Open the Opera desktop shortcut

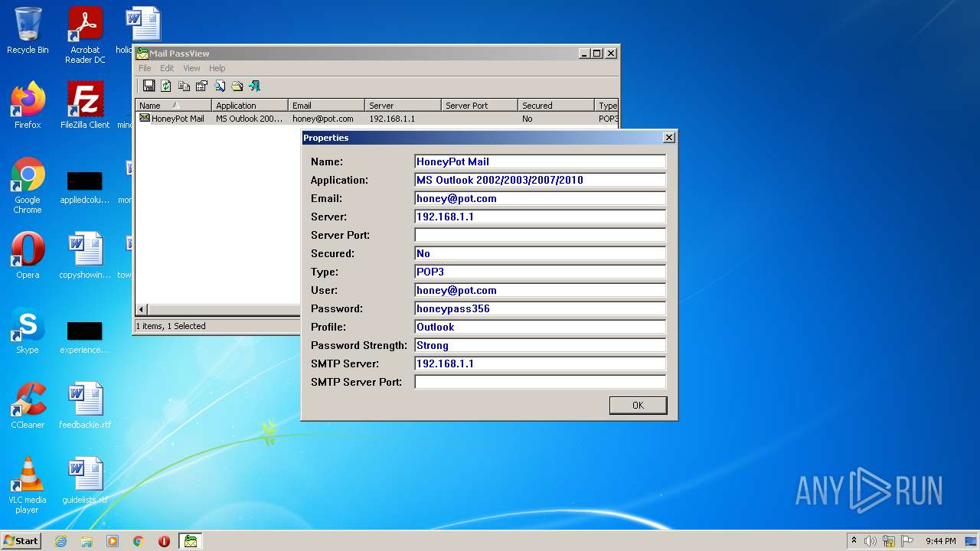click(28, 256)
